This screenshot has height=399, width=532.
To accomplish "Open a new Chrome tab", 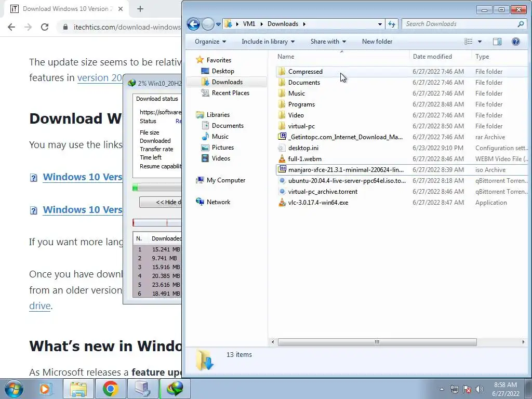I will point(140,9).
